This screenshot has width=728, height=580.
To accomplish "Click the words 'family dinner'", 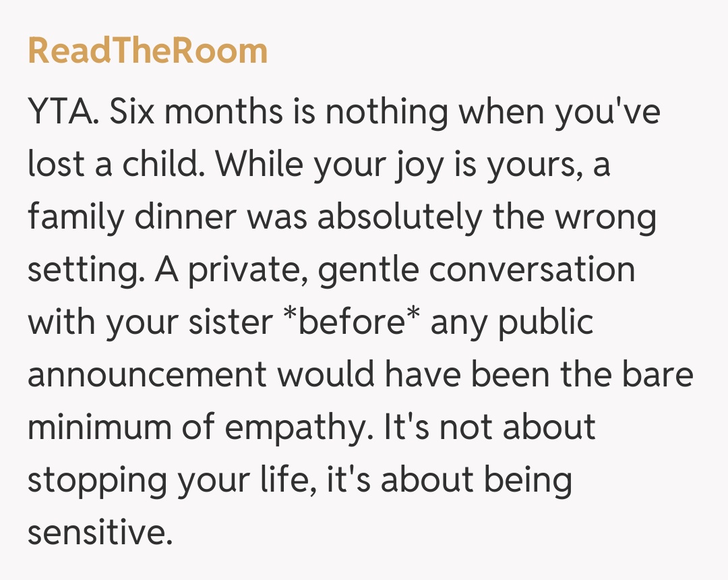I will [x=131, y=218].
